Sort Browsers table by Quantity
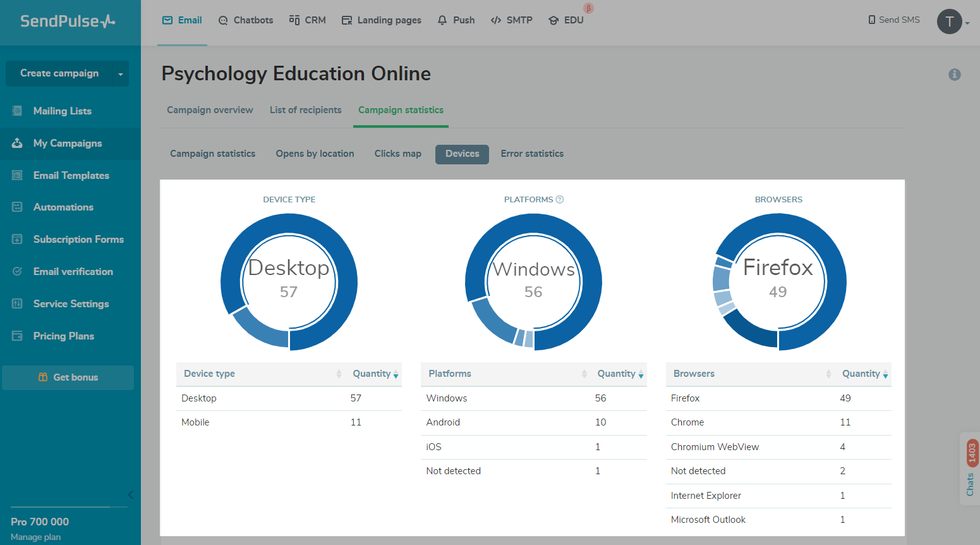980x545 pixels. pyautogui.click(x=864, y=374)
